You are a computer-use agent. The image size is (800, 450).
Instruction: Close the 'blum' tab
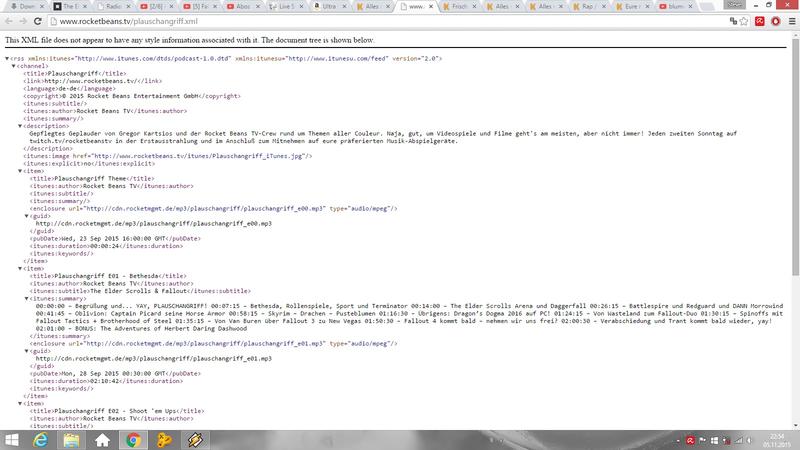[x=690, y=7]
